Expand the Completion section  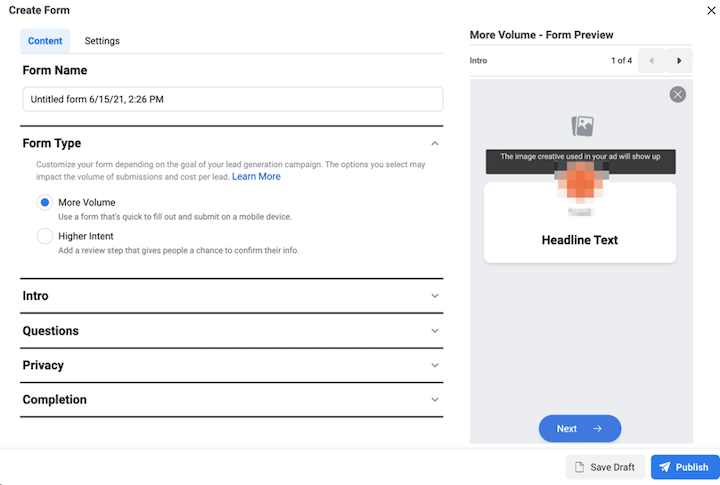tap(231, 400)
